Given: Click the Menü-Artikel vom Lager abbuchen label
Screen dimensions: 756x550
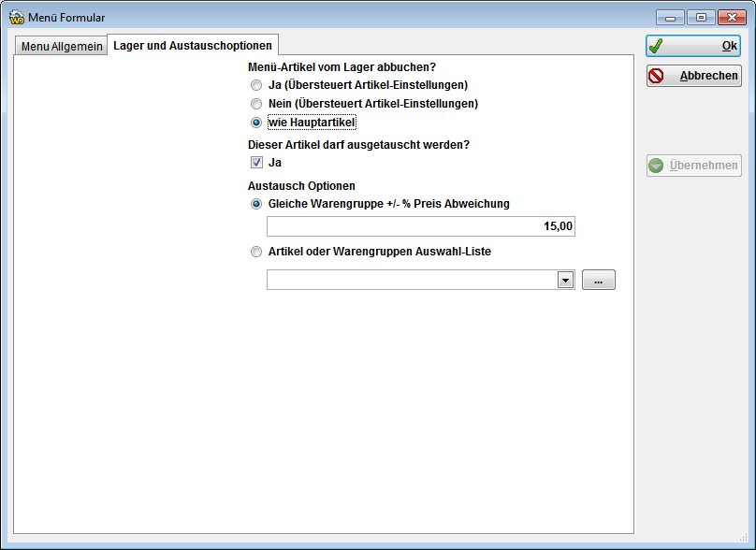Looking at the screenshot, I should coord(342,67).
